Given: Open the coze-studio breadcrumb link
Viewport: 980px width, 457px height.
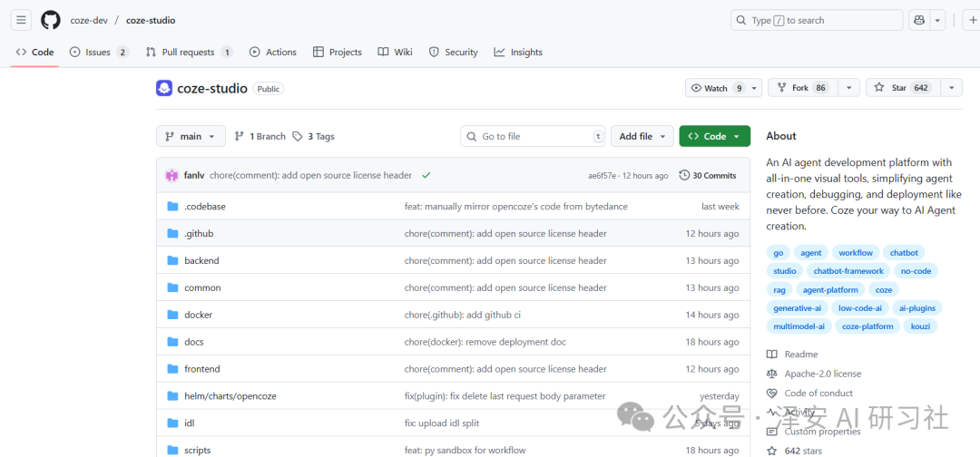Looking at the screenshot, I should click(x=151, y=20).
